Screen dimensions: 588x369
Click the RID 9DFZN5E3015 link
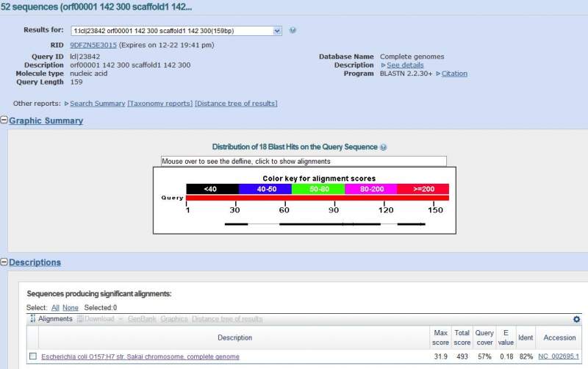tap(93, 45)
